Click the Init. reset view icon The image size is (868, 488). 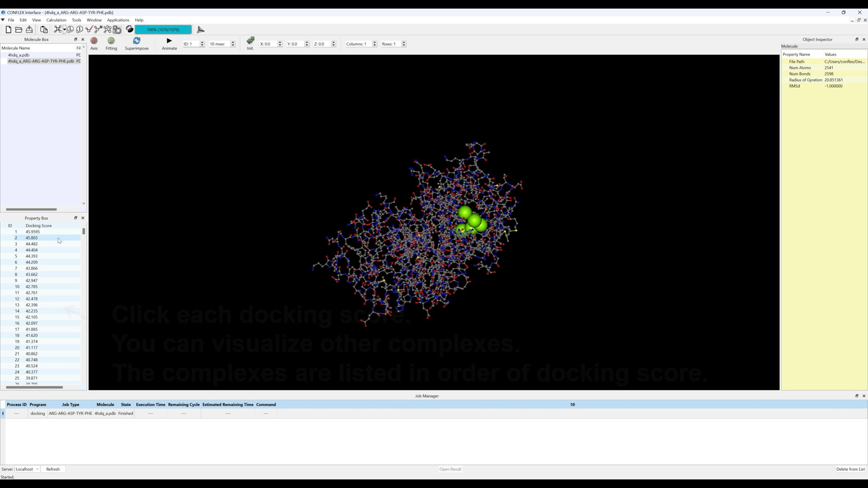[x=250, y=41]
